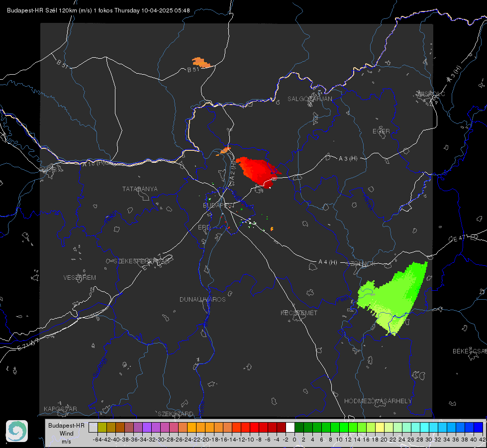This screenshot has height=448, width=487.
Task: Click the HODMEZOVASARHELY city label
Action: (x=378, y=401)
